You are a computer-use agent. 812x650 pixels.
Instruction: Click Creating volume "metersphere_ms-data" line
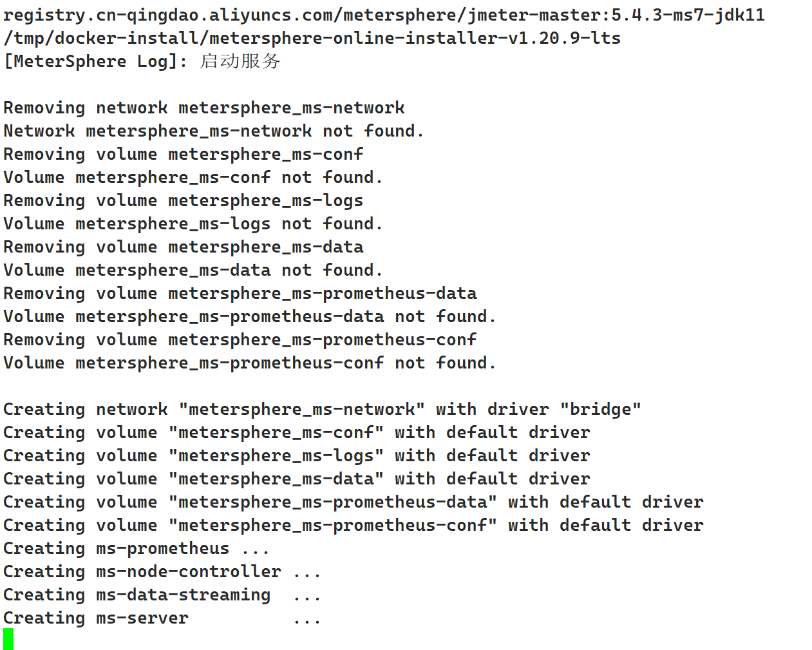point(296,479)
